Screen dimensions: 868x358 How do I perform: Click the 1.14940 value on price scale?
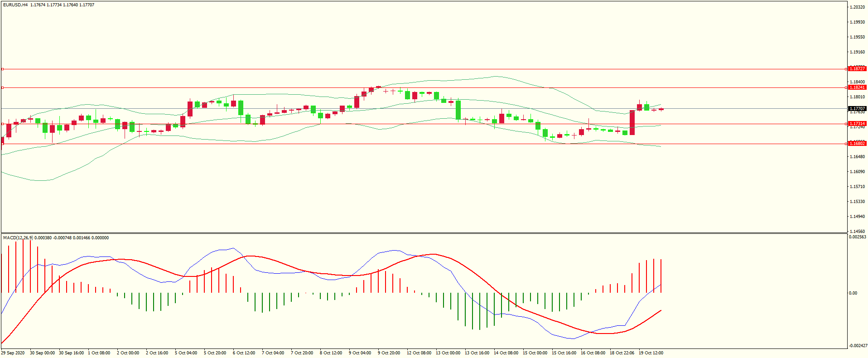(x=857, y=217)
